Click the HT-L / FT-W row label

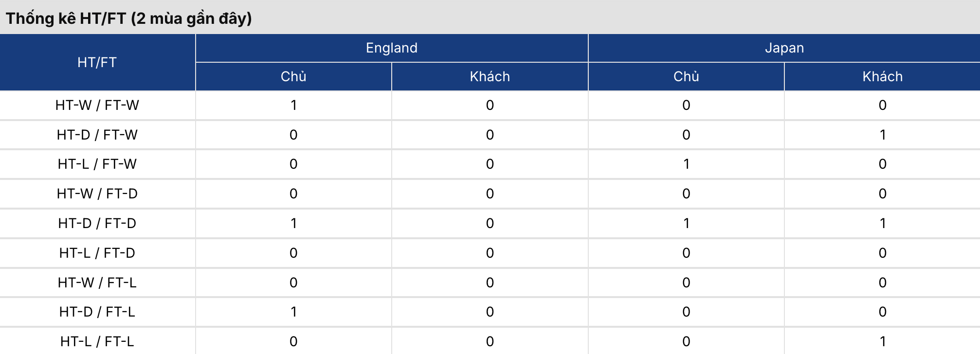click(97, 164)
